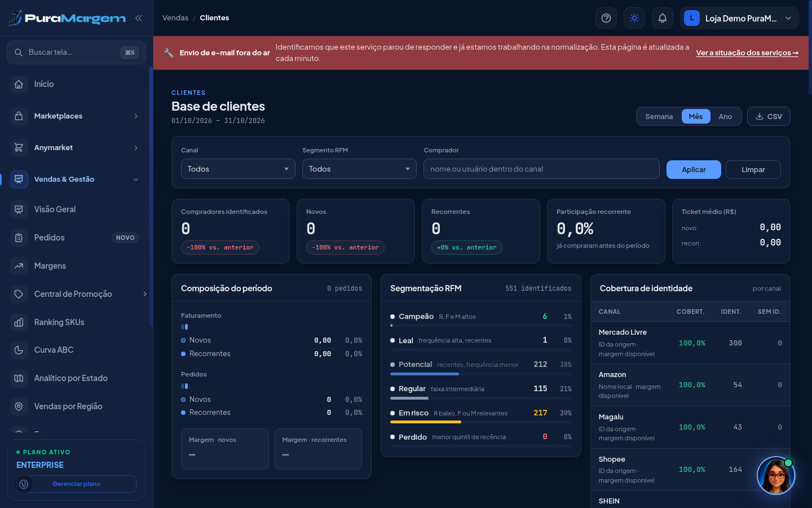Open the Canal dropdown
Viewport: 812px width, 508px height.
[x=238, y=169]
